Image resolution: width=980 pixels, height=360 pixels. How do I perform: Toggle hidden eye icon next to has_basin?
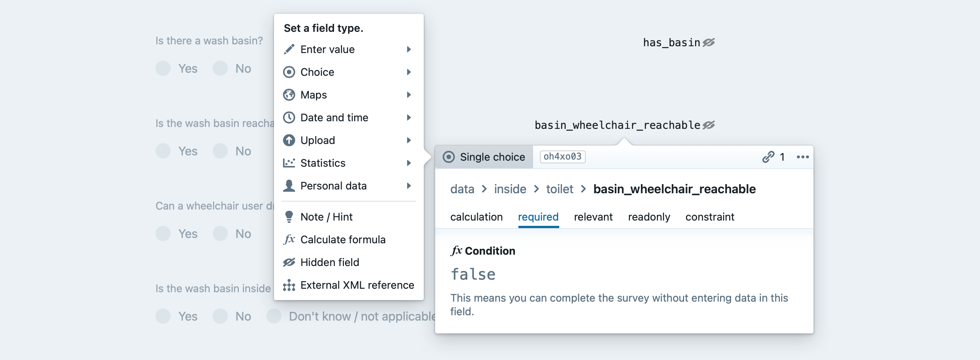pos(708,42)
